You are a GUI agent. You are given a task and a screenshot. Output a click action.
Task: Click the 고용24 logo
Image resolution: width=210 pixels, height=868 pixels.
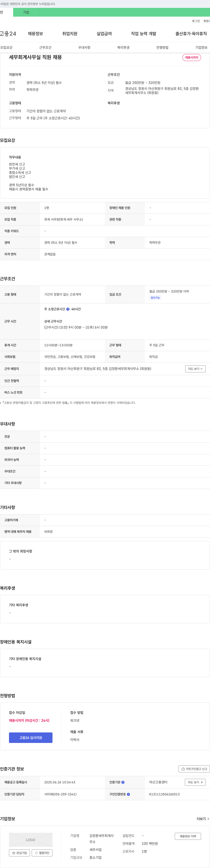click(x=8, y=34)
